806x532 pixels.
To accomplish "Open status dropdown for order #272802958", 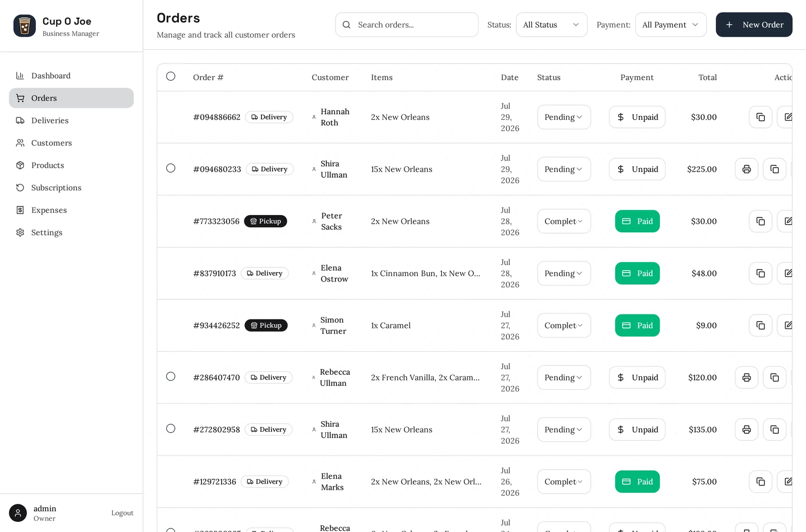I will (564, 430).
